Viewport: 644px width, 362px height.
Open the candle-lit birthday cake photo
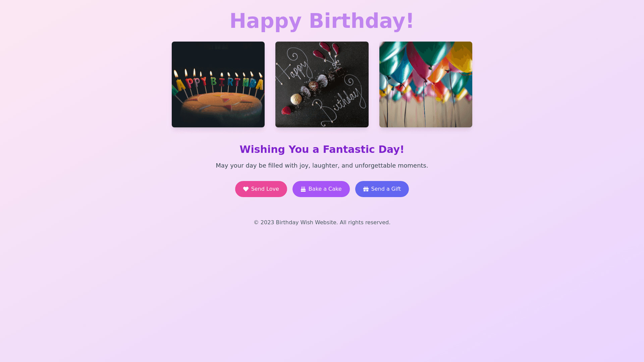(218, 84)
